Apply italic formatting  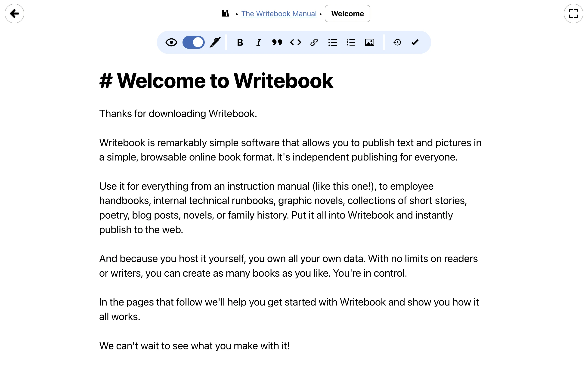click(x=258, y=43)
